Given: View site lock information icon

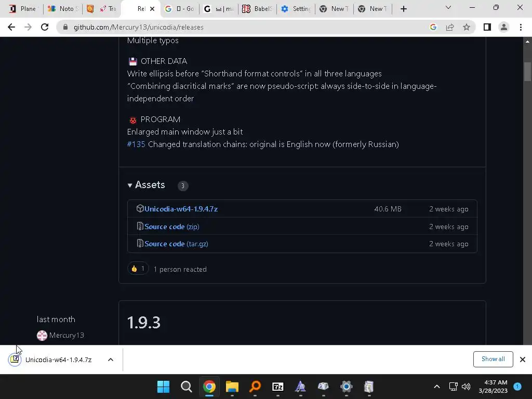Looking at the screenshot, I should pos(65,27).
